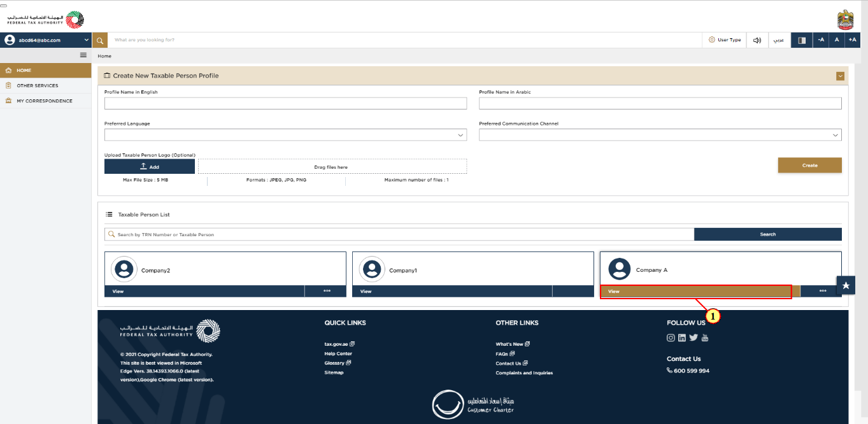View the Company1 profile
This screenshot has height=424, width=868.
452,291
